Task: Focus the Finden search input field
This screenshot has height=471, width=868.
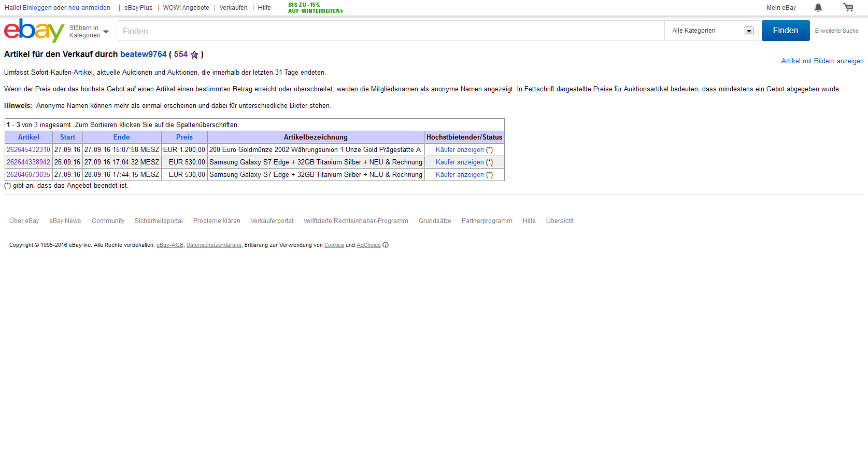Action: coord(391,31)
